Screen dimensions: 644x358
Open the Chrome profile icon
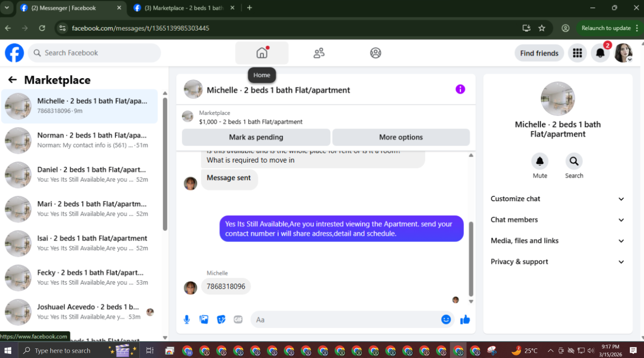pos(565,28)
